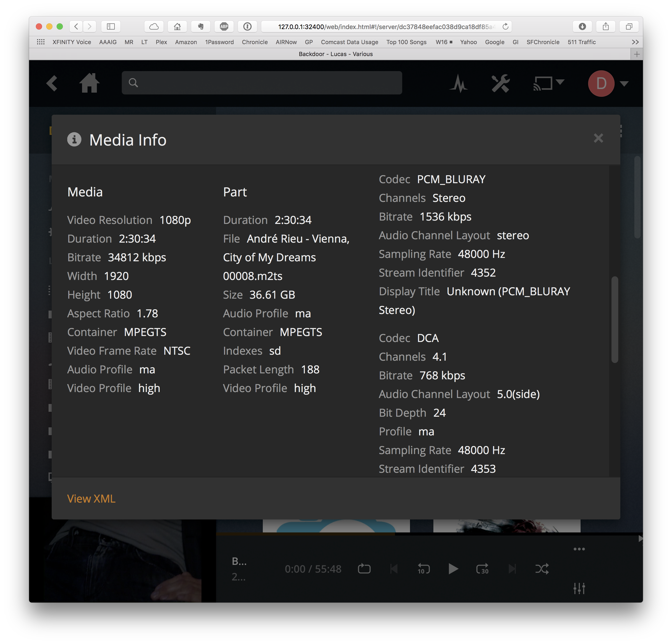Go to next track

(512, 569)
